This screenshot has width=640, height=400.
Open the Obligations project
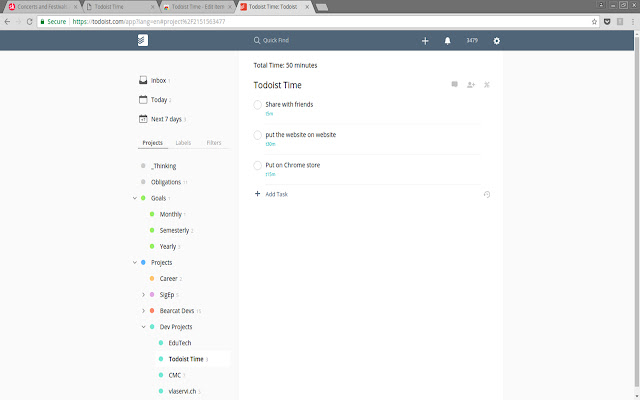click(166, 182)
